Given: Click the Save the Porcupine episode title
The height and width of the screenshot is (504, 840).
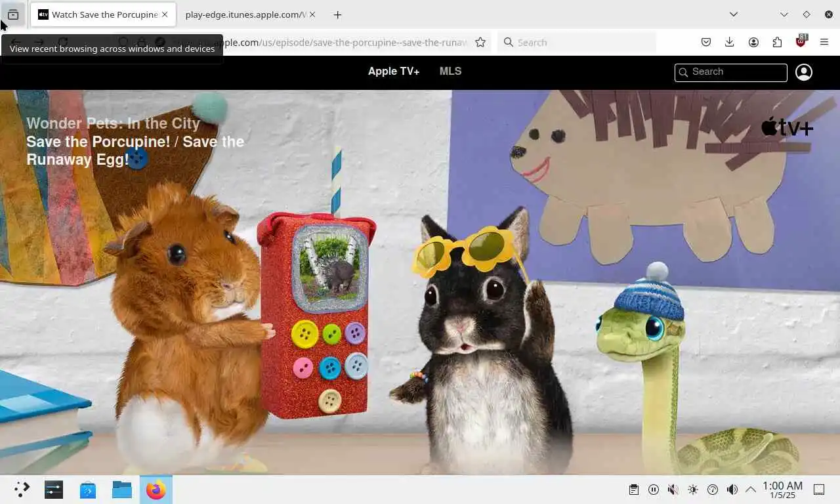Looking at the screenshot, I should point(135,150).
